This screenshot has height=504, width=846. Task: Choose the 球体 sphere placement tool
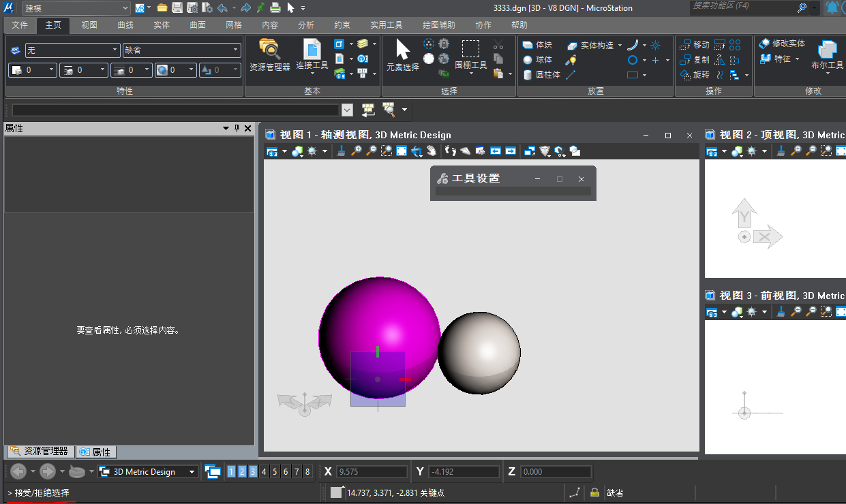pyautogui.click(x=537, y=60)
